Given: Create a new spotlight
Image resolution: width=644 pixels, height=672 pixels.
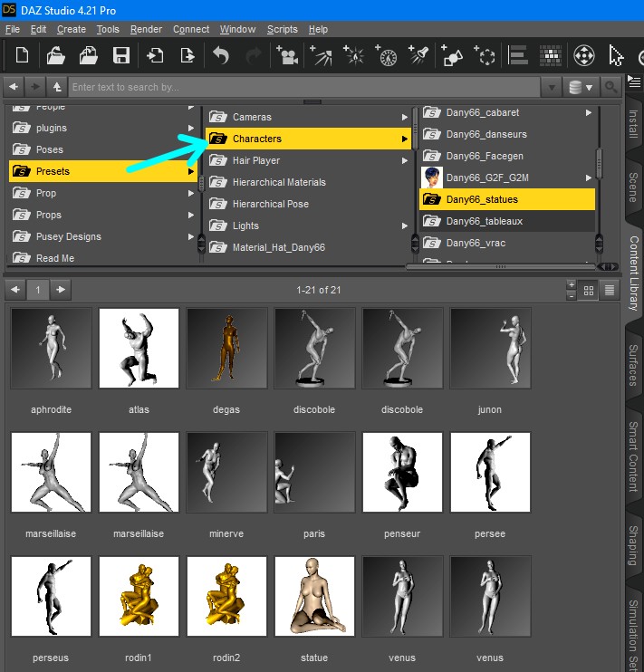Looking at the screenshot, I should (322, 56).
